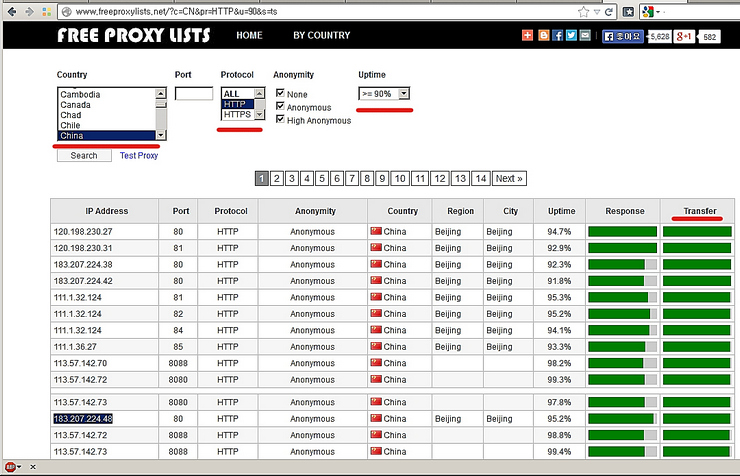740x476 pixels.
Task: Click the Facebook Like button
Action: click(623, 36)
